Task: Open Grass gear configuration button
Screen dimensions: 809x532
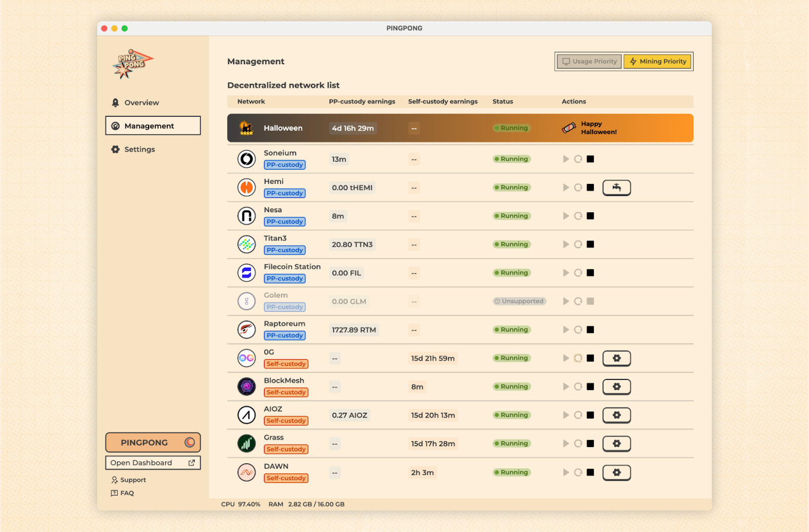Action: click(616, 444)
